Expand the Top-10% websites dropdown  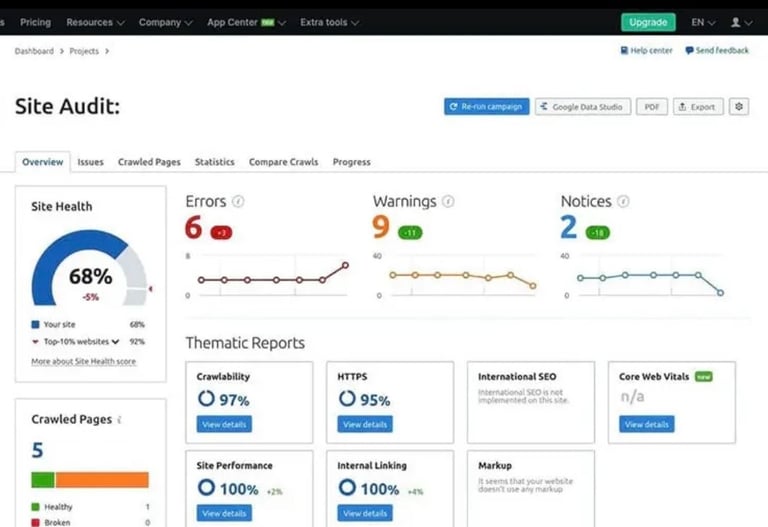[x=115, y=342]
